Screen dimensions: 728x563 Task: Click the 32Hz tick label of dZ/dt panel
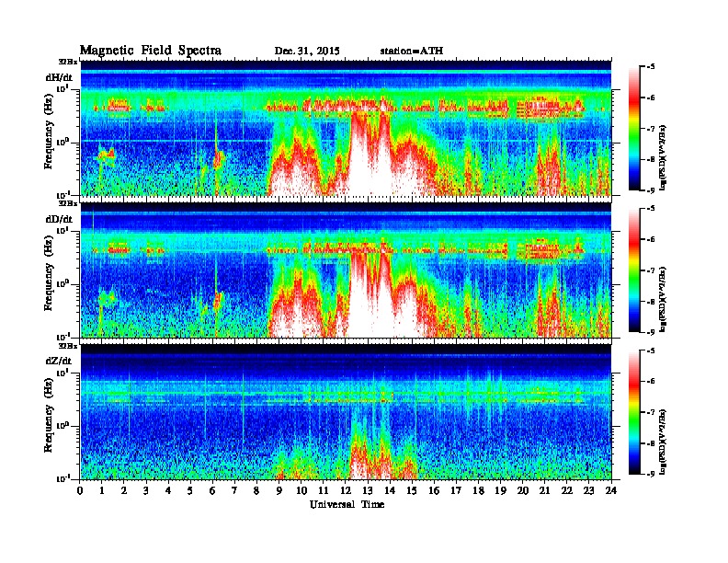click(x=68, y=346)
